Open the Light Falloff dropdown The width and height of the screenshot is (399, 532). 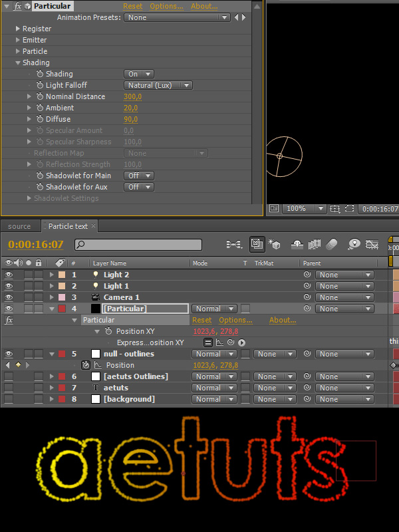(x=158, y=85)
